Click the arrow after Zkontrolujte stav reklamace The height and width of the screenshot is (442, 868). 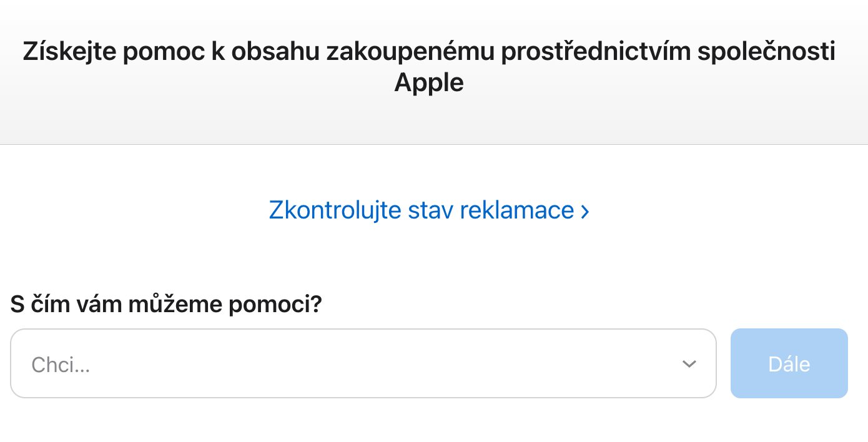(585, 211)
